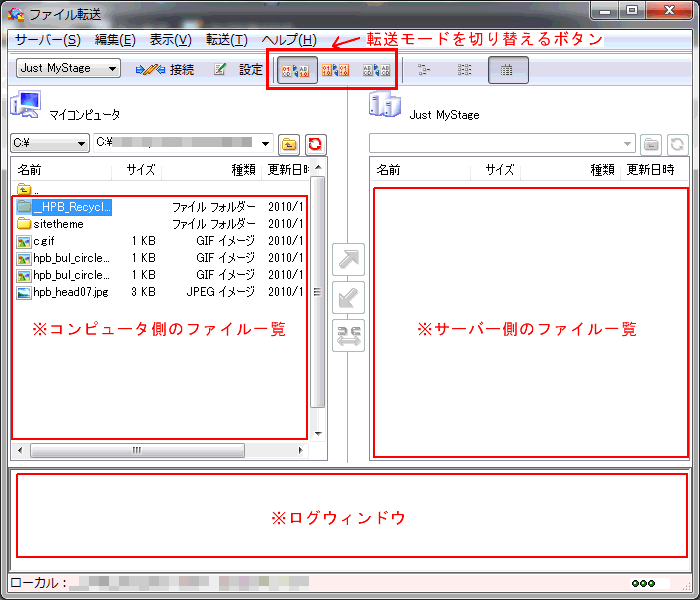Image resolution: width=700 pixels, height=600 pixels.
Task: Open the サーバー(S) menu
Action: click(48, 40)
